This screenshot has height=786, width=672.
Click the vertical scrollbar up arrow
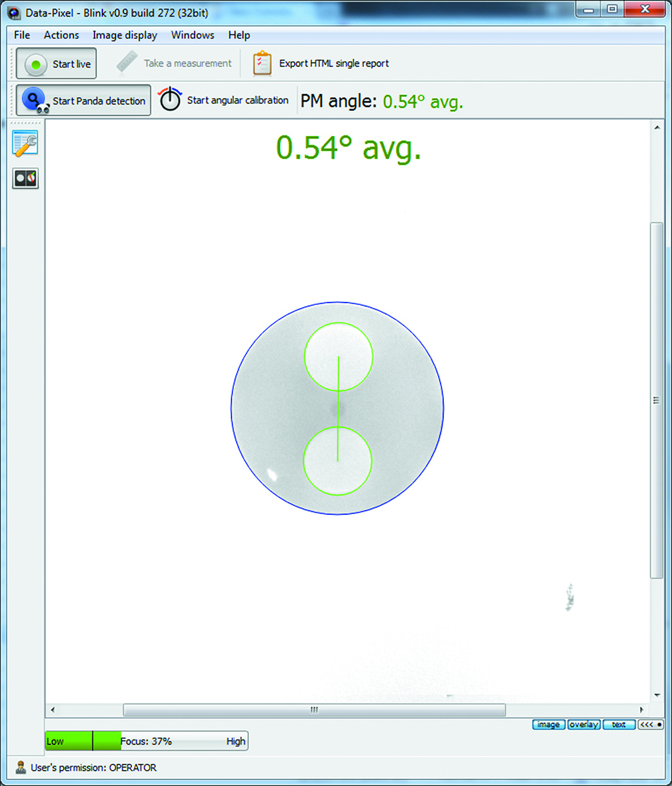(x=657, y=128)
